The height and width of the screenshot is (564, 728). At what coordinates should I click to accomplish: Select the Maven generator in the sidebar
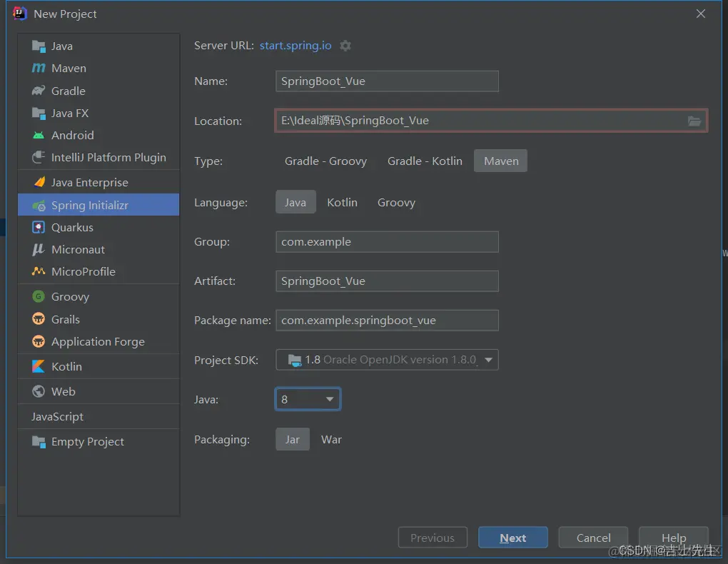point(66,68)
